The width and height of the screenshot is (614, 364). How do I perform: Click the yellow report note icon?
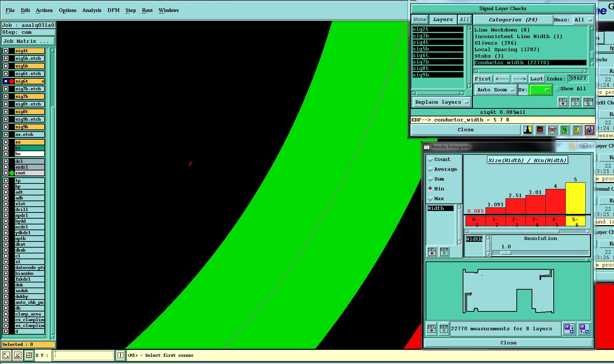point(577,130)
